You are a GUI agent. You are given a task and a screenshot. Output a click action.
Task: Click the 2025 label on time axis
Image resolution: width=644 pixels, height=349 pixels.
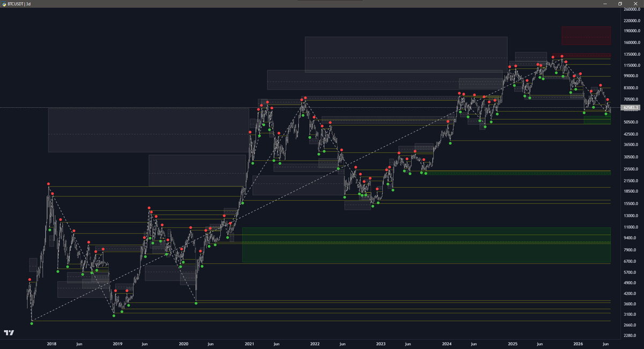pos(513,344)
